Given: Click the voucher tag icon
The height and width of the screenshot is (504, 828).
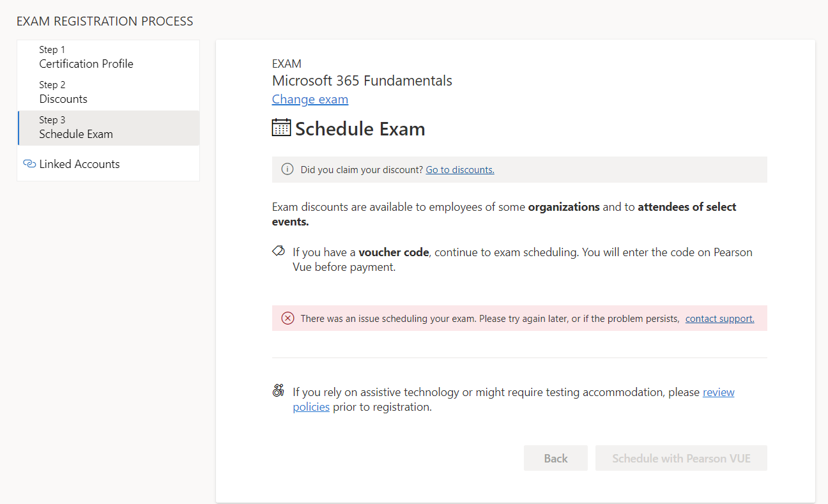Looking at the screenshot, I should pos(279,251).
